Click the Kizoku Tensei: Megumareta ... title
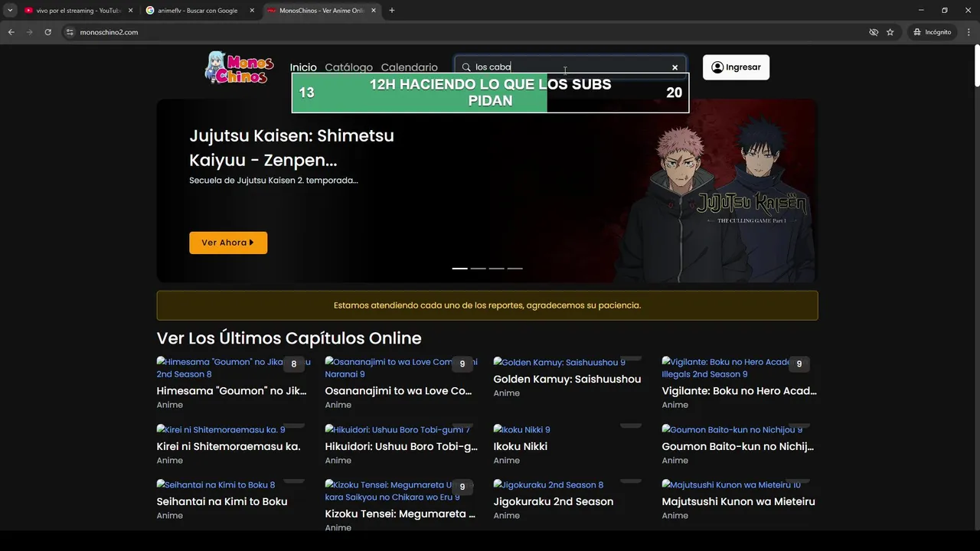Screen dimensions: 980x551 (x=400, y=514)
